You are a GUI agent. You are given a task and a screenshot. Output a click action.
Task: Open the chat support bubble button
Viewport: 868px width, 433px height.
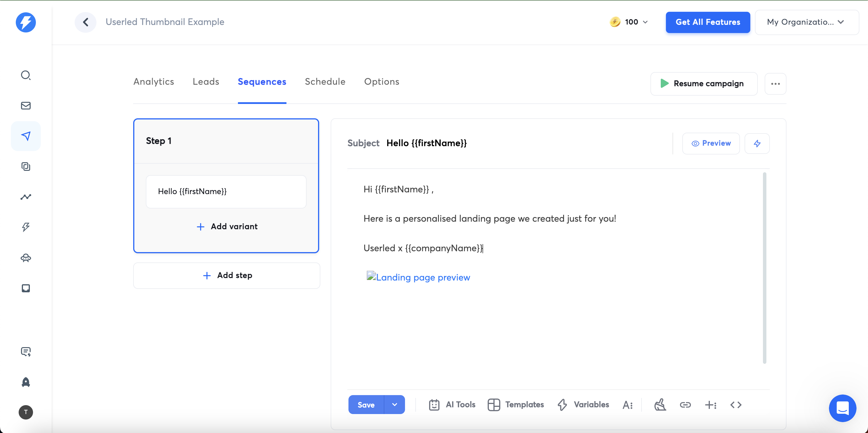pos(842,408)
